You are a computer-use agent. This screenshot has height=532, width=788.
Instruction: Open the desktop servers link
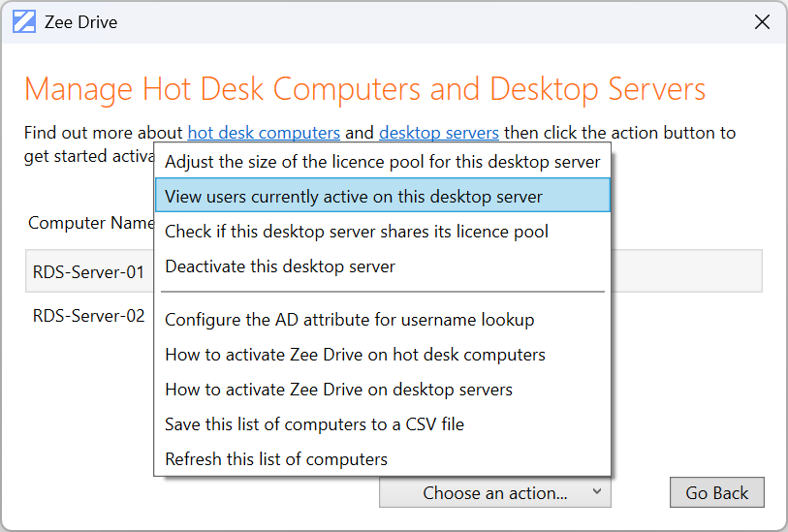438,133
